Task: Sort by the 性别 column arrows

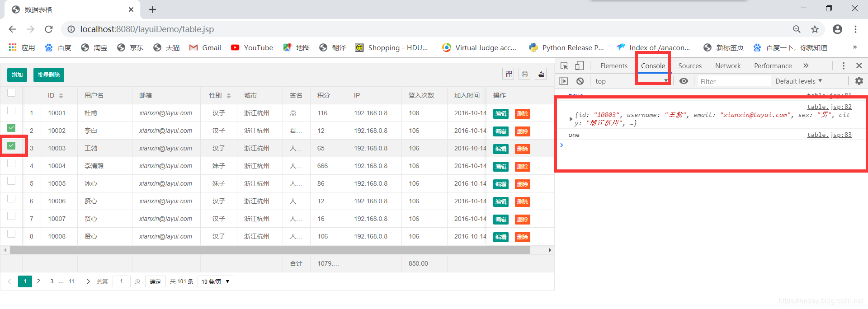Action: pyautogui.click(x=229, y=96)
